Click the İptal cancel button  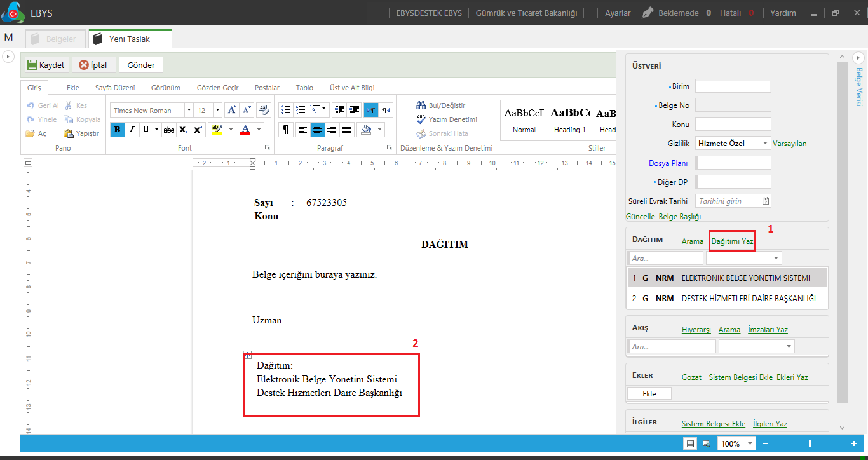coord(93,65)
